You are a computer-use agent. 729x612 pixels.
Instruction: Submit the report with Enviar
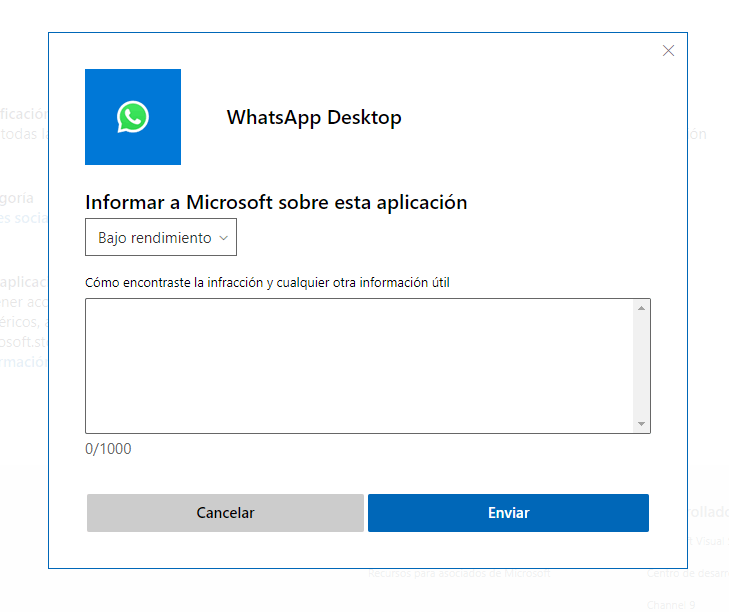point(508,512)
